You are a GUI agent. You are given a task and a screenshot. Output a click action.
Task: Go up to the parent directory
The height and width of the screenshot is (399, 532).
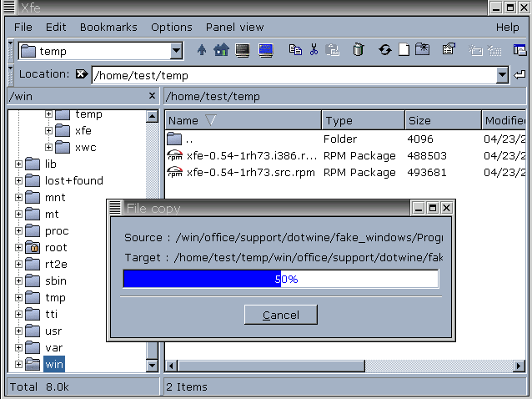[x=202, y=50]
